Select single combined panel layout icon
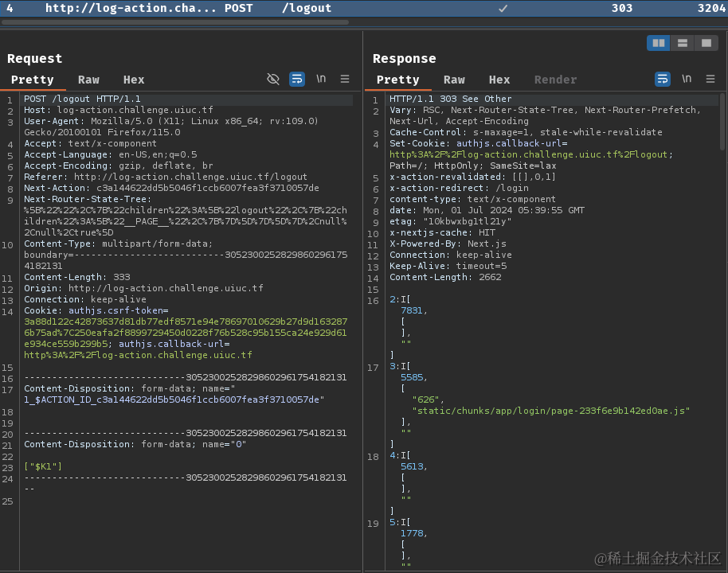The image size is (728, 573). (x=706, y=43)
